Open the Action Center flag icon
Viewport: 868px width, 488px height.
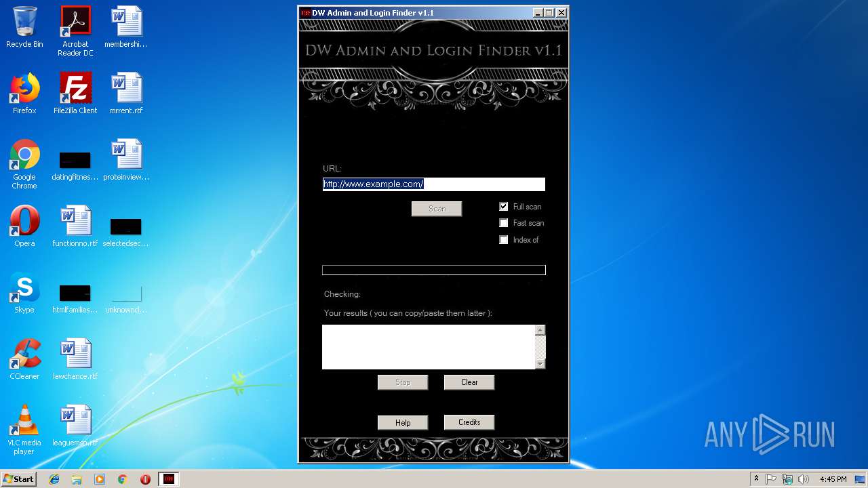(x=771, y=479)
